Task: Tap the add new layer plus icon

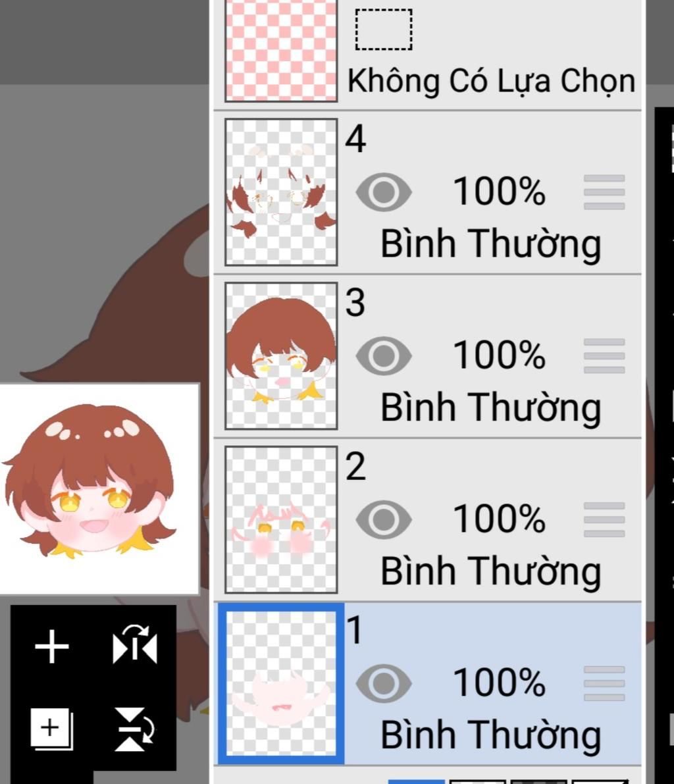Action: (x=52, y=646)
